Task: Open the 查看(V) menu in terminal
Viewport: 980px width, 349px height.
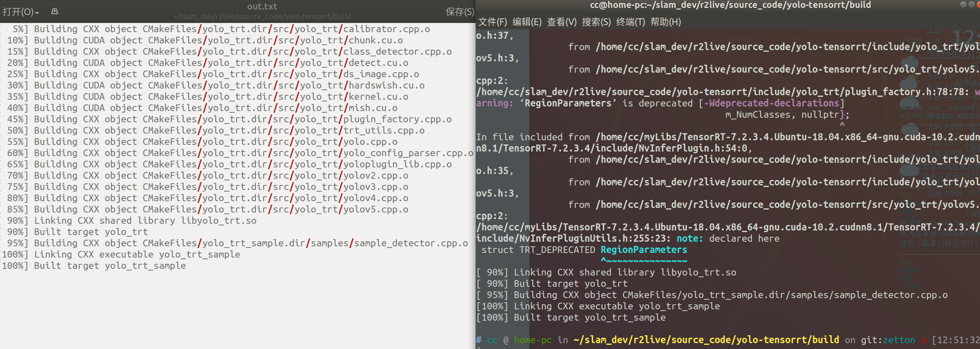Action: point(562,22)
